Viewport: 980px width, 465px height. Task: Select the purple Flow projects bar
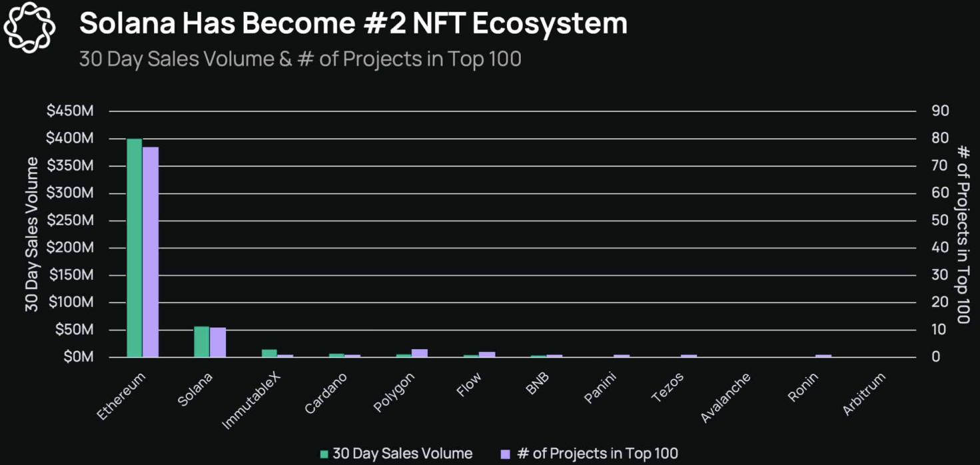pos(487,354)
